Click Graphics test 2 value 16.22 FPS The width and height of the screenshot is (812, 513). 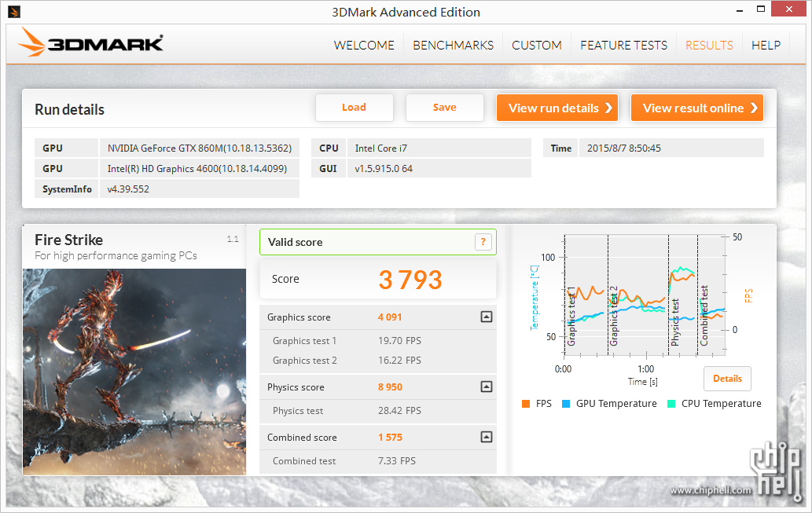pyautogui.click(x=399, y=361)
